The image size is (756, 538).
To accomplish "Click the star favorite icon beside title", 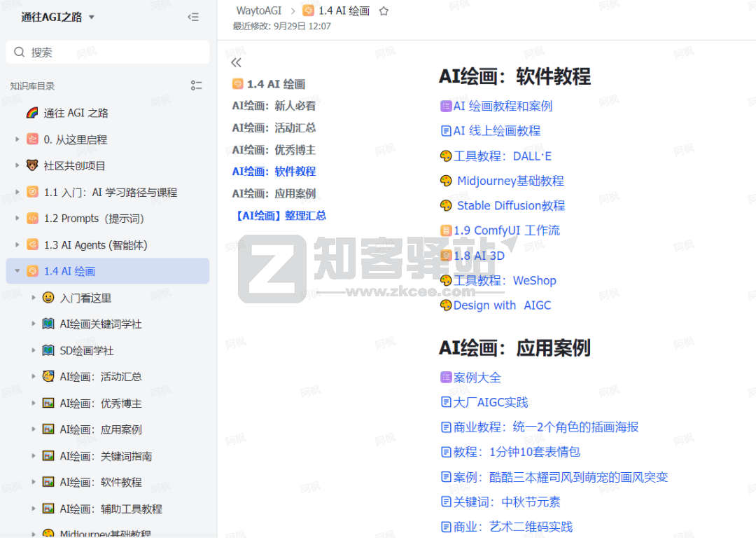I will (384, 11).
